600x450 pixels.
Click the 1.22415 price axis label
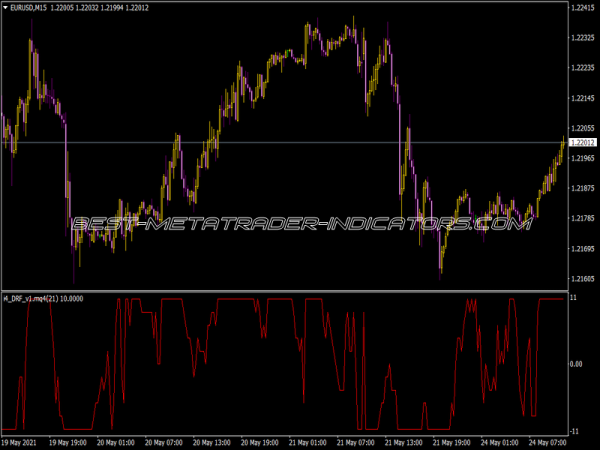[581, 8]
